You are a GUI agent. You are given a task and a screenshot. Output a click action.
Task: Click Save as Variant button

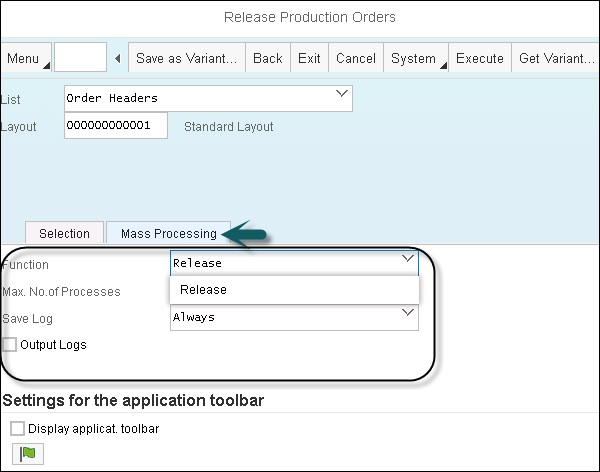click(x=187, y=58)
